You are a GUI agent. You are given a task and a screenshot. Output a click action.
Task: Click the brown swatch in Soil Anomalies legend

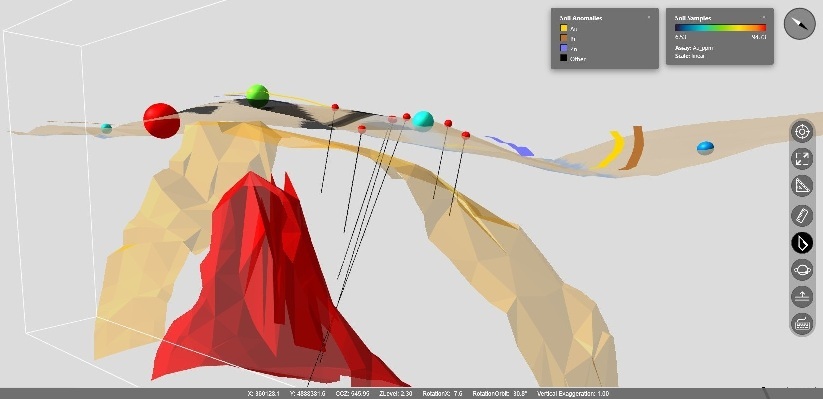tap(564, 38)
